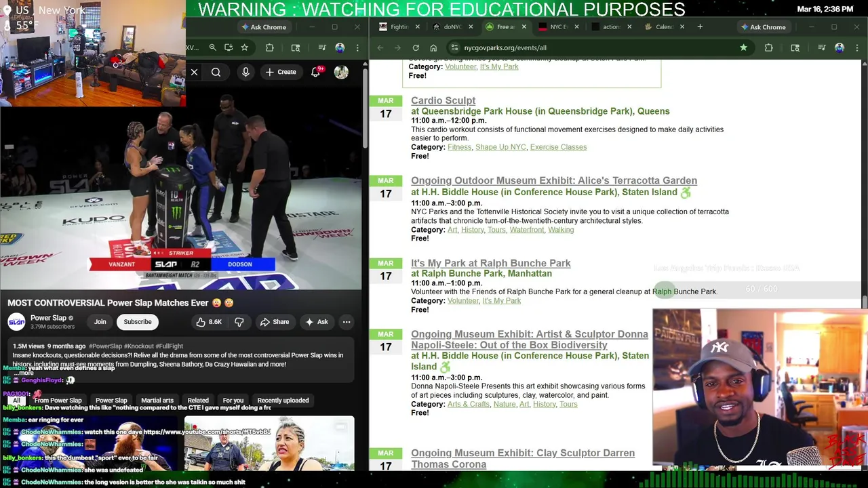Open the Cardio Sculpt event link

[x=443, y=100]
